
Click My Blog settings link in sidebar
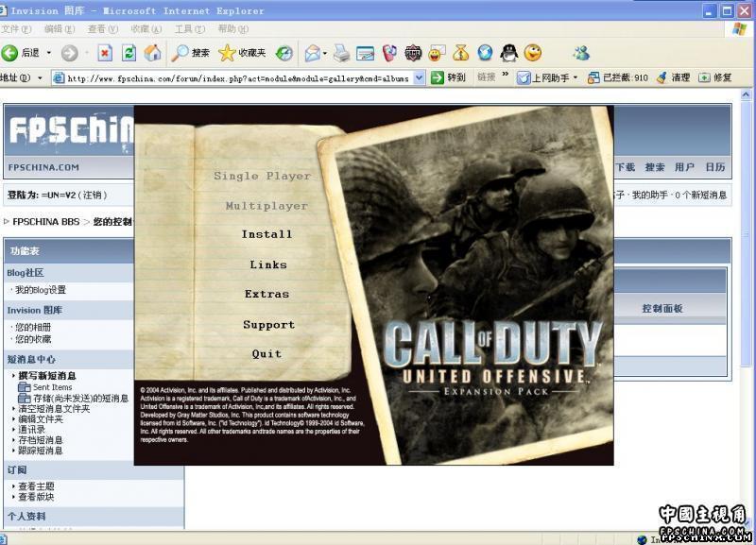(x=41, y=290)
